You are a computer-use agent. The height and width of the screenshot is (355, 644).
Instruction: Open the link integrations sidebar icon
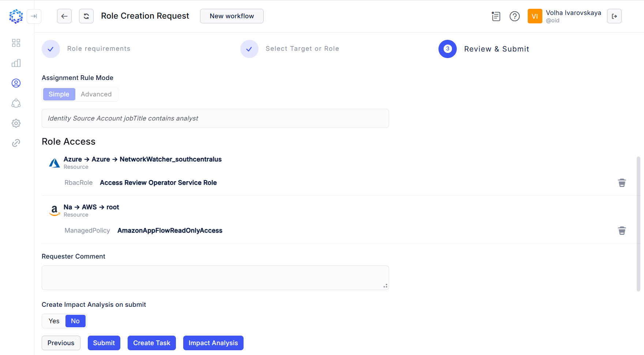[x=16, y=143]
